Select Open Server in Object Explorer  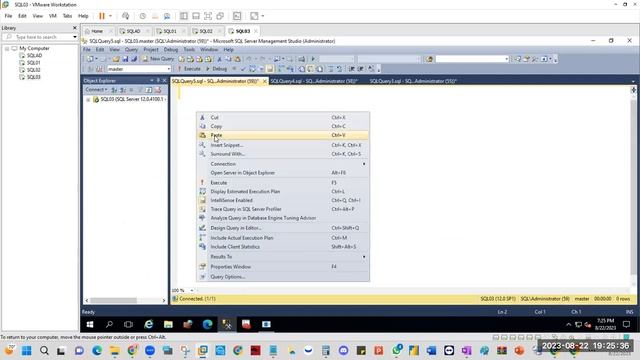point(283,173)
